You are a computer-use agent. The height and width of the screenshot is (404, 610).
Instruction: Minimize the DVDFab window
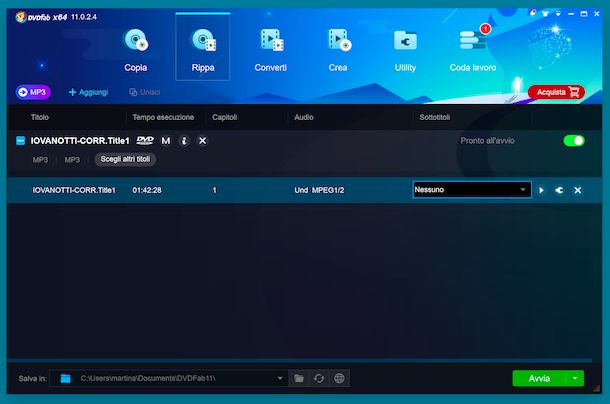[571, 14]
